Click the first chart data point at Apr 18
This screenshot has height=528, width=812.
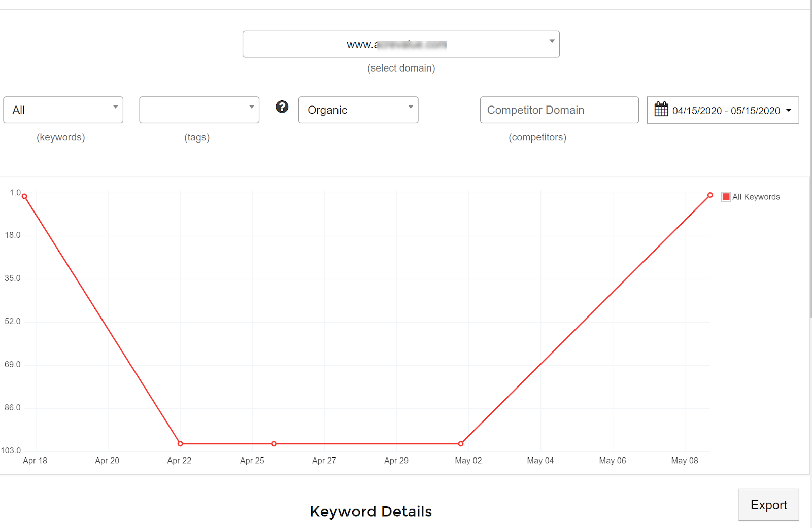click(24, 196)
